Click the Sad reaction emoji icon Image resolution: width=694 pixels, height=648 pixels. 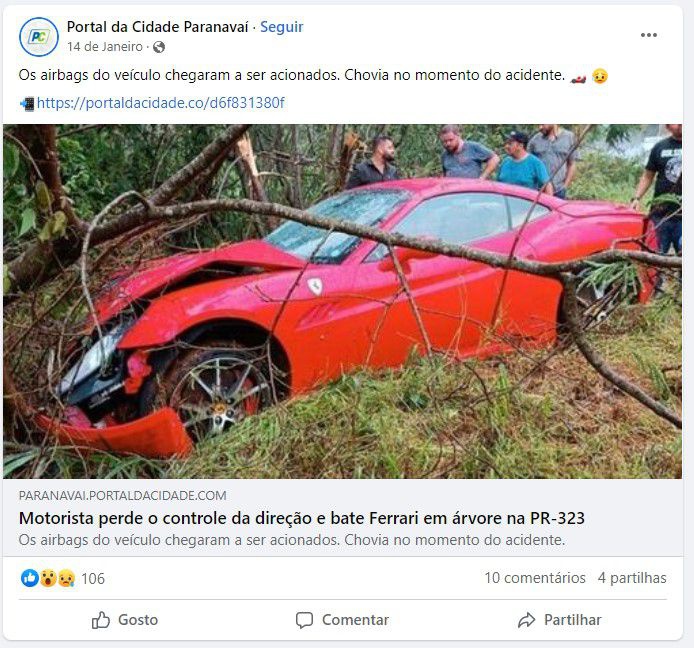coord(66,578)
